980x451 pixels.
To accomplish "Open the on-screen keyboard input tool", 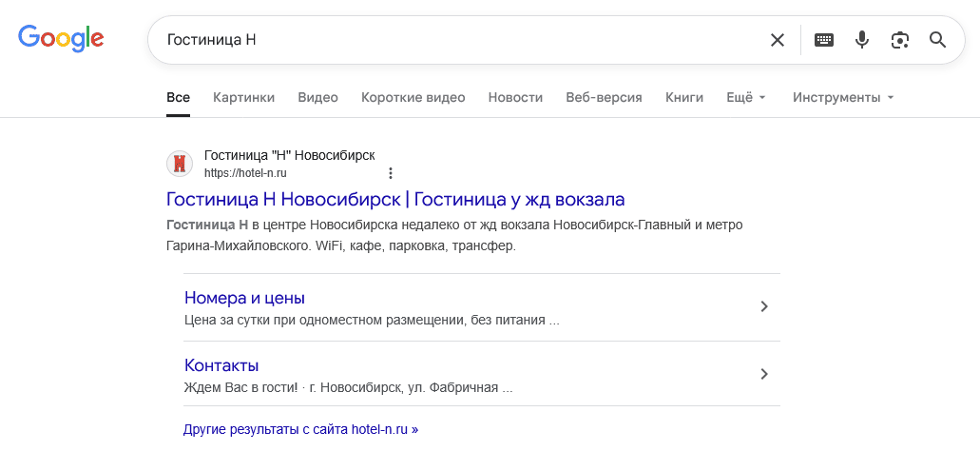I will point(824,40).
